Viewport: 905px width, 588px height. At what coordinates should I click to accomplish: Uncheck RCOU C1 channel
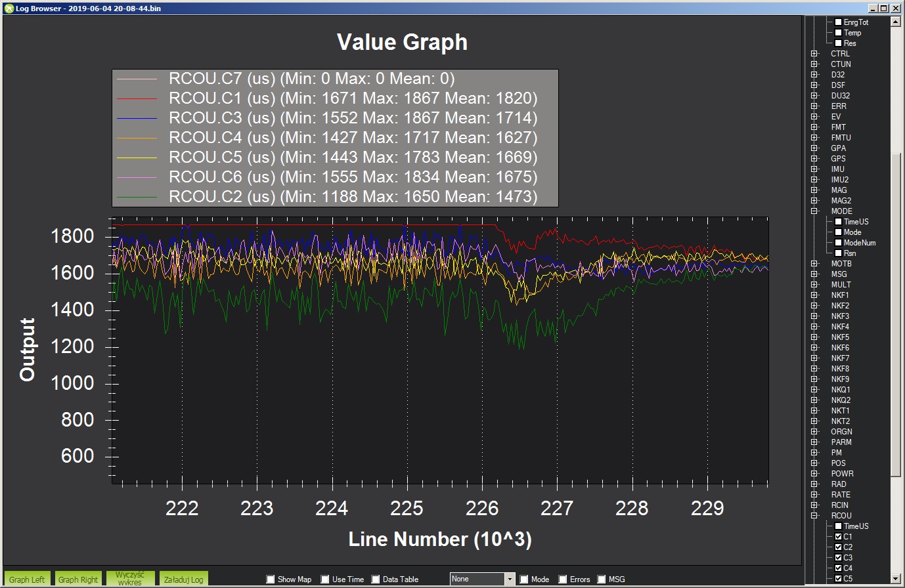(839, 536)
